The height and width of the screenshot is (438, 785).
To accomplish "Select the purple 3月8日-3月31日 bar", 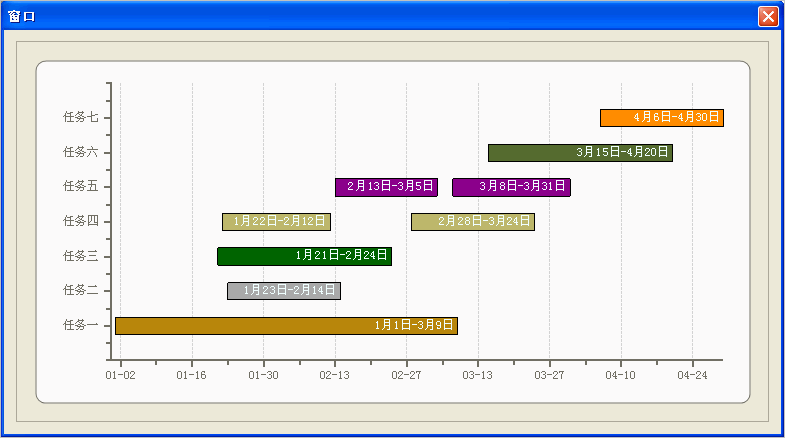I will 511,187.
